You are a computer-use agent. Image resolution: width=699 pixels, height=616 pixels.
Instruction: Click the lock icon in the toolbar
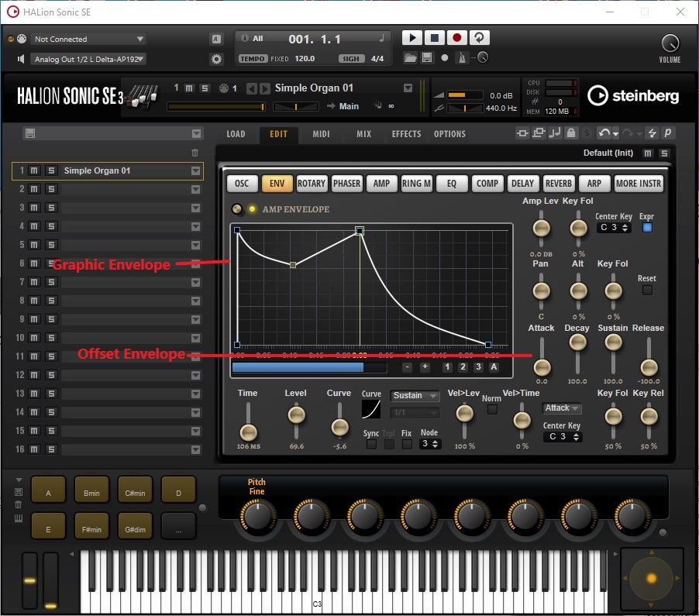click(571, 132)
